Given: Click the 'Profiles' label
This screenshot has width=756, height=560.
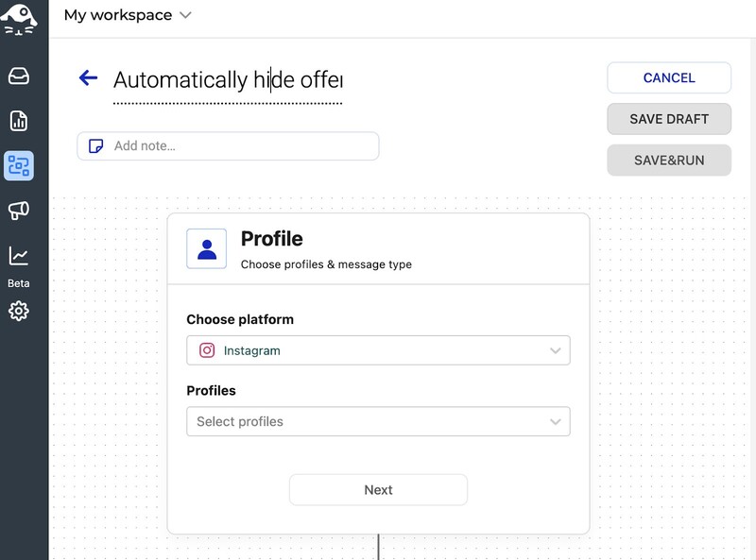Looking at the screenshot, I should pos(211,390).
